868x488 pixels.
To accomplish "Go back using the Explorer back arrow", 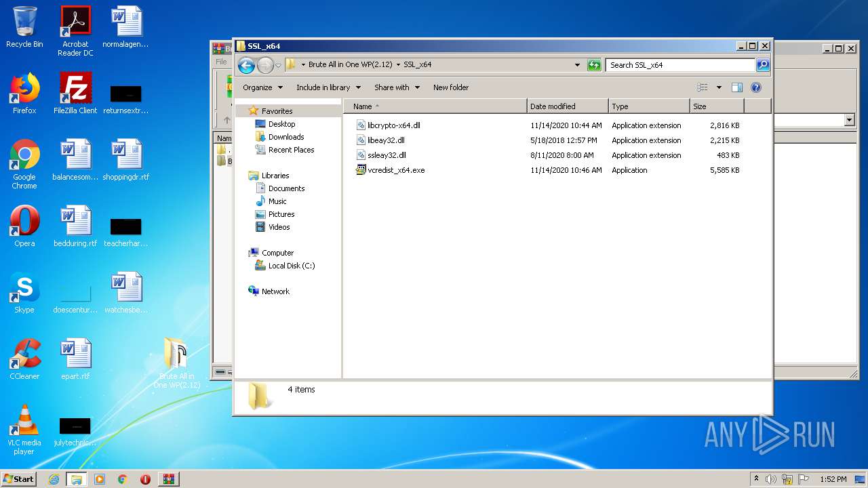I will [x=246, y=65].
